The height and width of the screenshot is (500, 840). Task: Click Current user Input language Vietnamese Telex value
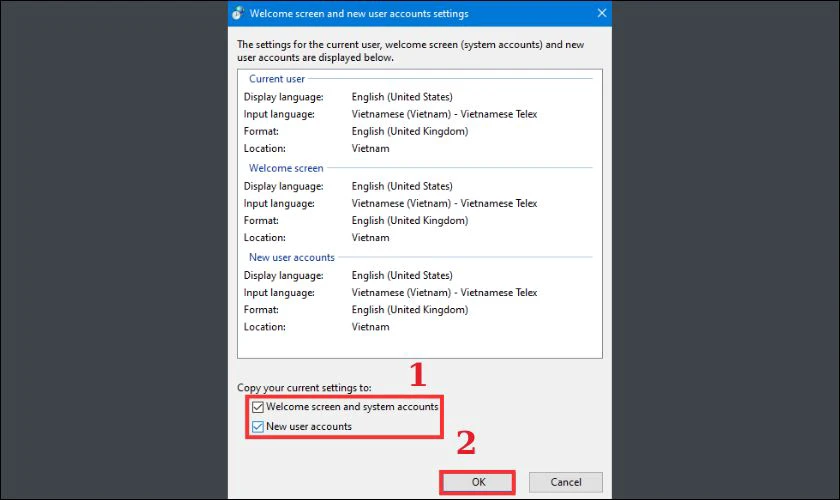pyautogui.click(x=444, y=114)
